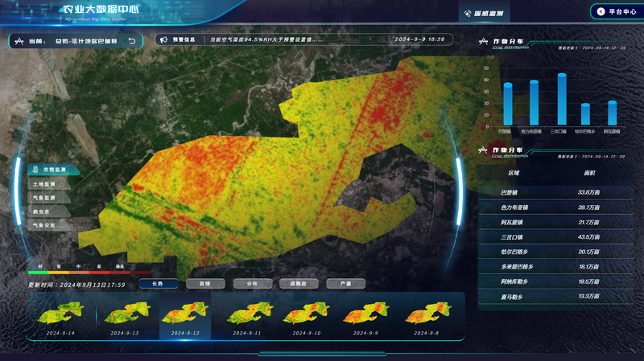644x361 pixels.
Task: Click the 巴楚镇 bar in chart
Action: tap(508, 105)
